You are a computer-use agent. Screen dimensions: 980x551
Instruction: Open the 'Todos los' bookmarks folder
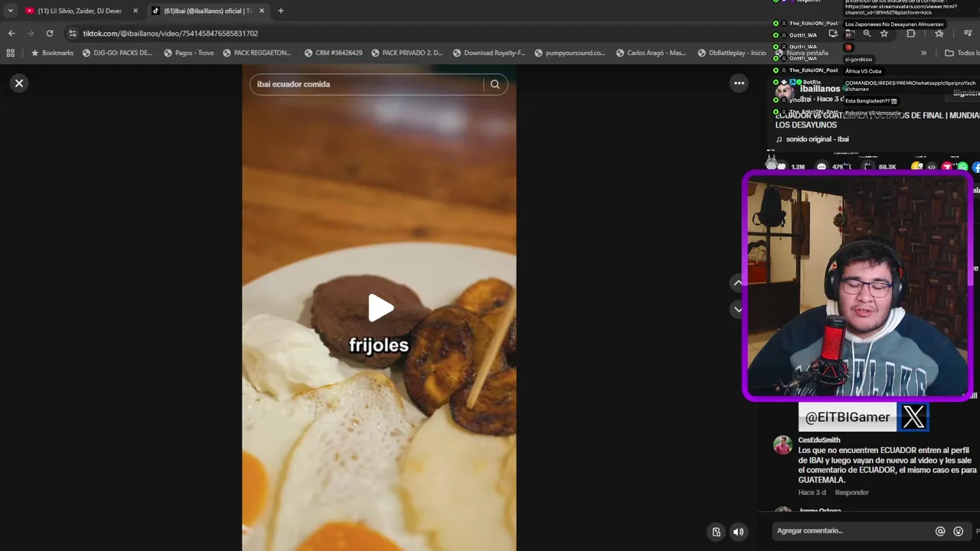(962, 53)
